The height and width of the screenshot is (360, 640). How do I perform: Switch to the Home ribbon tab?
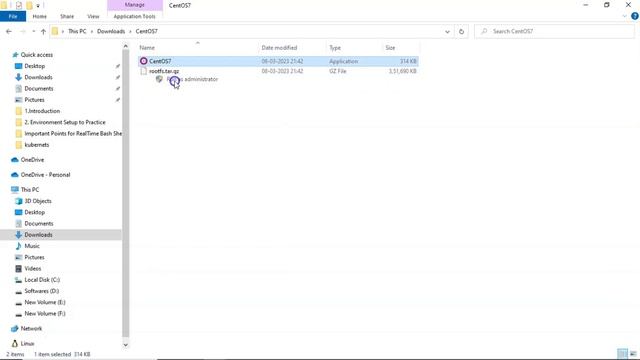click(x=40, y=16)
